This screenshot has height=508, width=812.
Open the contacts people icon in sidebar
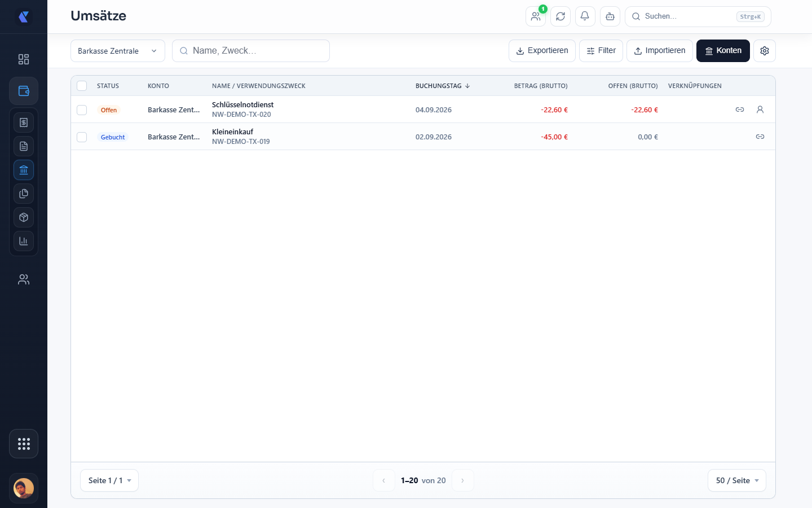(24, 279)
